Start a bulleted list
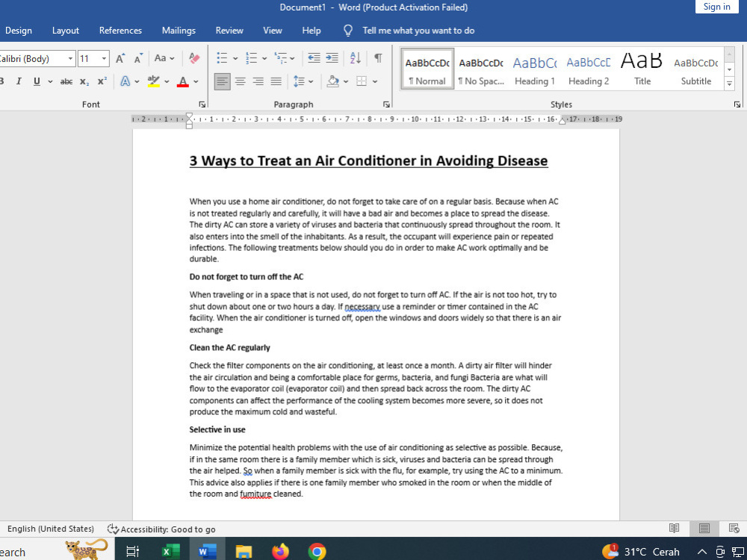 pyautogui.click(x=222, y=58)
